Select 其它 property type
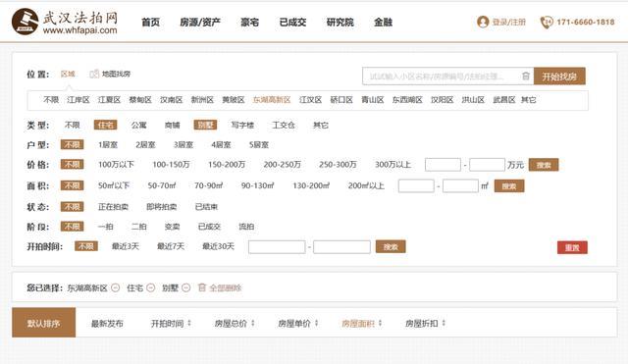This screenshot has width=628, height=364. pos(321,125)
